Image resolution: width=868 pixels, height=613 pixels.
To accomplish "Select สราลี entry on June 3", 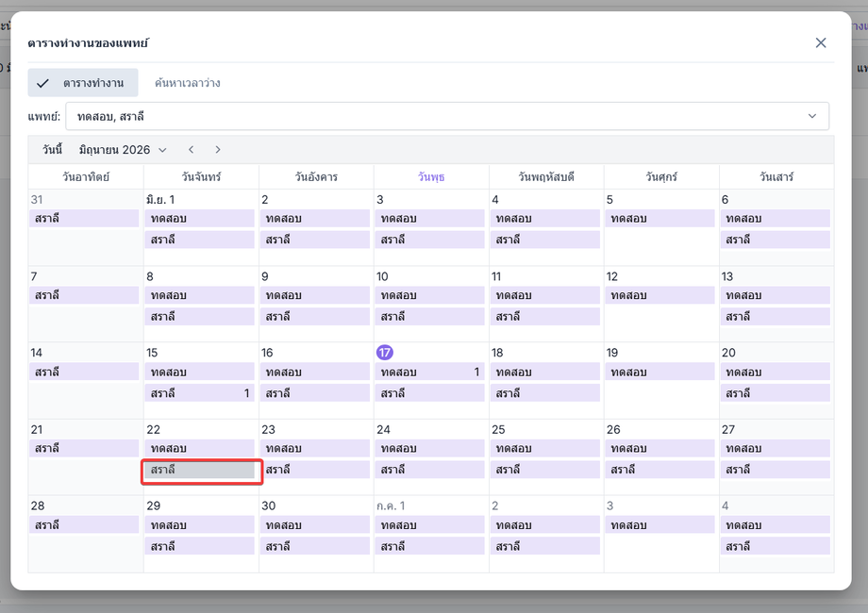I will click(429, 240).
